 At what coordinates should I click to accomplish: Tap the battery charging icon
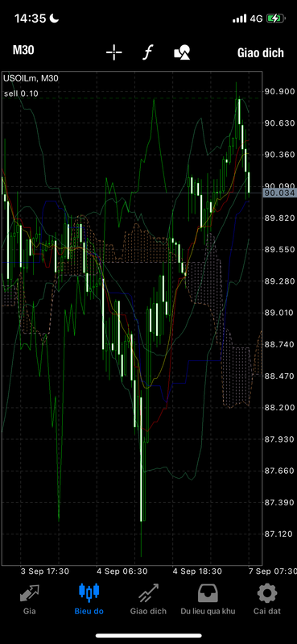tap(274, 18)
